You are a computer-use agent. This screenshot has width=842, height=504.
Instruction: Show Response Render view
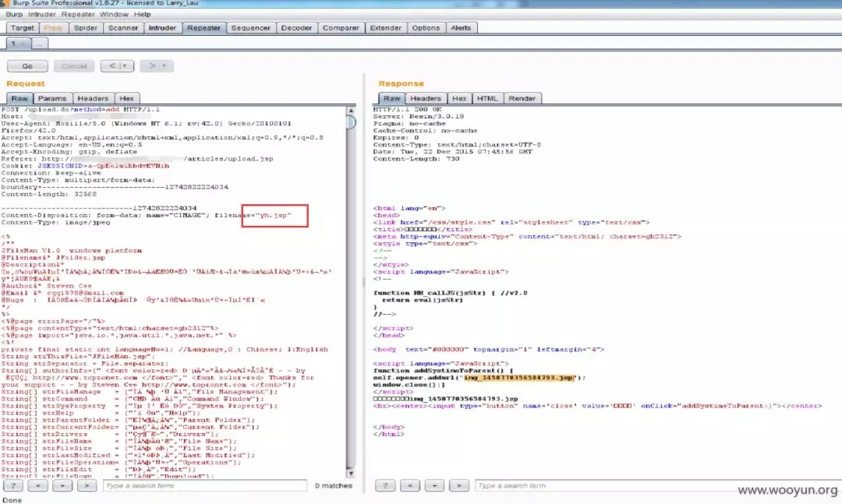[x=522, y=98]
